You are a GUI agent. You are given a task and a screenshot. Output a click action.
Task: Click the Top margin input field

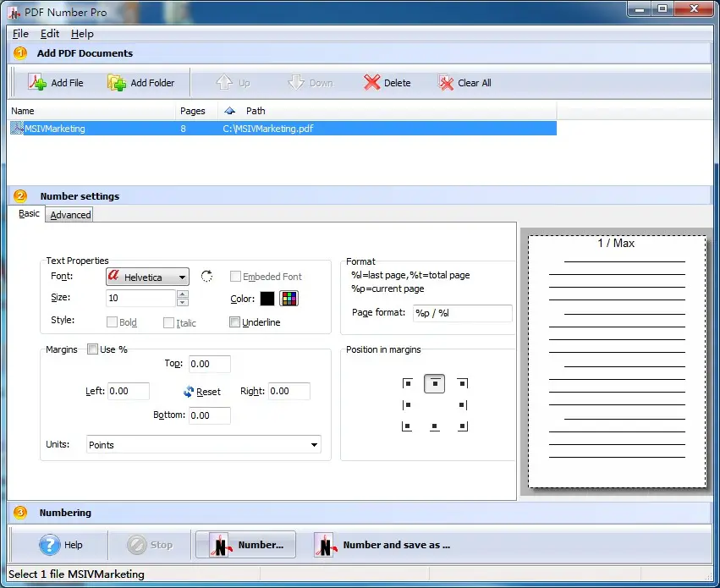209,364
